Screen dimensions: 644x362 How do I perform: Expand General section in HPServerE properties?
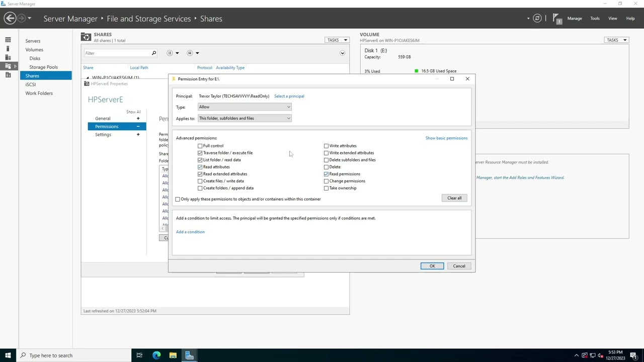coord(138,119)
